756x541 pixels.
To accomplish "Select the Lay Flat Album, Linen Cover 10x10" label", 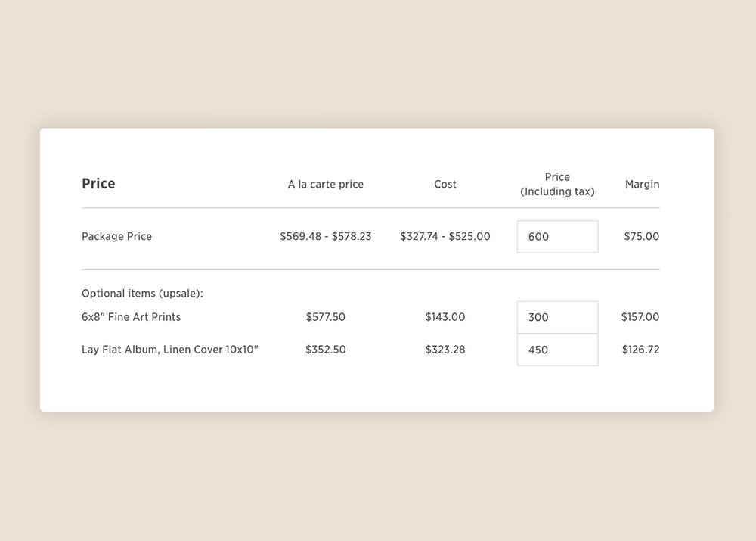I will pos(169,350).
